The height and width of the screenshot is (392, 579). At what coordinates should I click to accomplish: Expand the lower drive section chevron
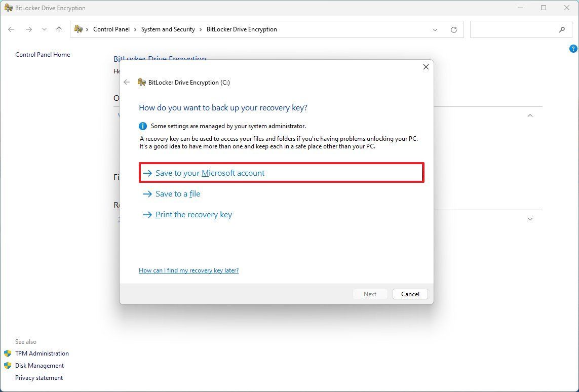click(x=530, y=219)
